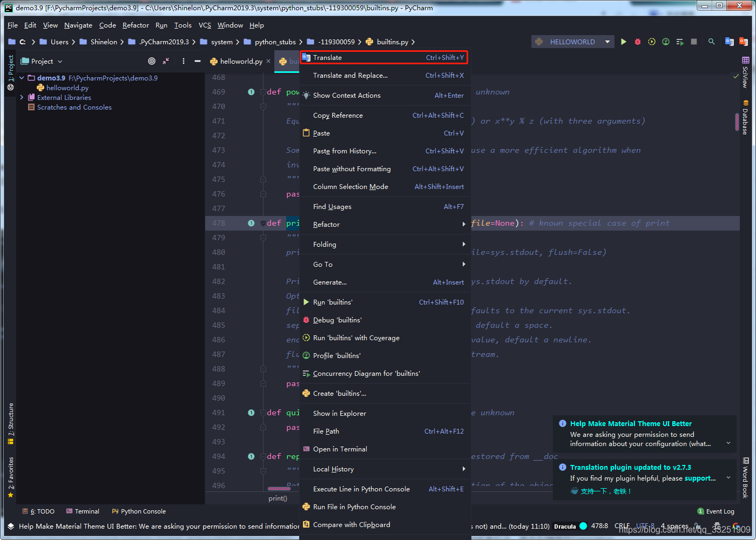Click override gutter icon on line 494
756x540 pixels.
(x=251, y=456)
